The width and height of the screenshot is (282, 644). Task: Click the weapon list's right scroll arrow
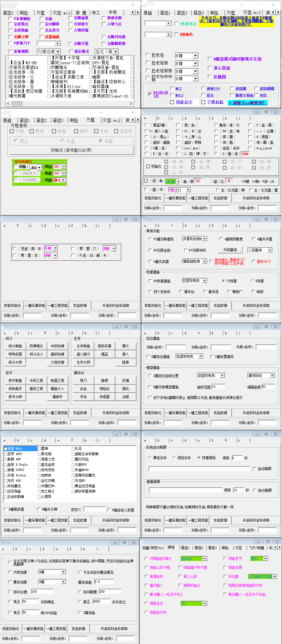point(130,103)
